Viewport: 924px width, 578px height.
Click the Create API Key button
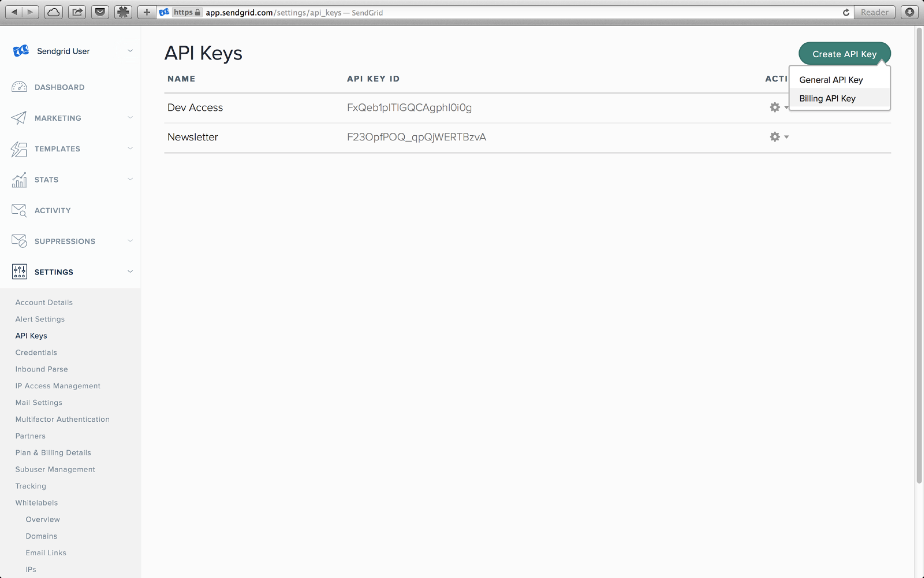click(844, 54)
